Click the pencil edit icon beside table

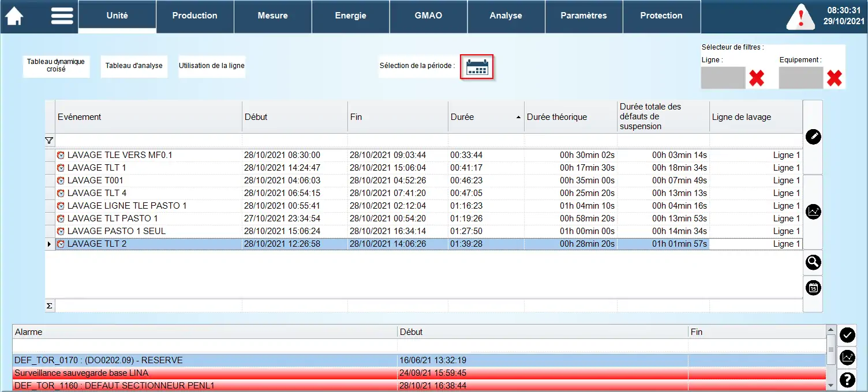pyautogui.click(x=813, y=137)
